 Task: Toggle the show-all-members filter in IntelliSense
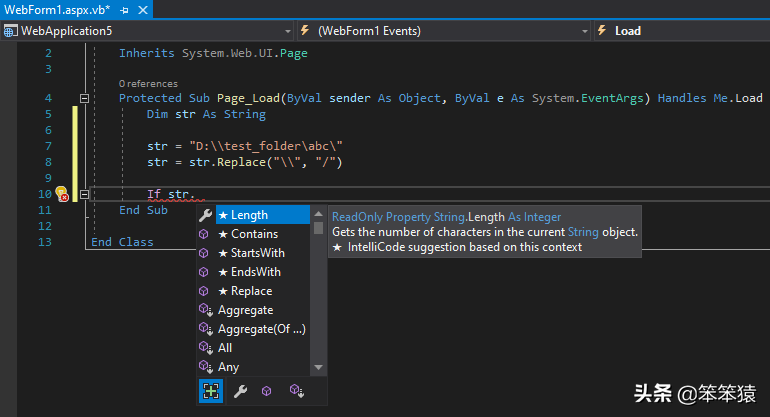tap(211, 392)
